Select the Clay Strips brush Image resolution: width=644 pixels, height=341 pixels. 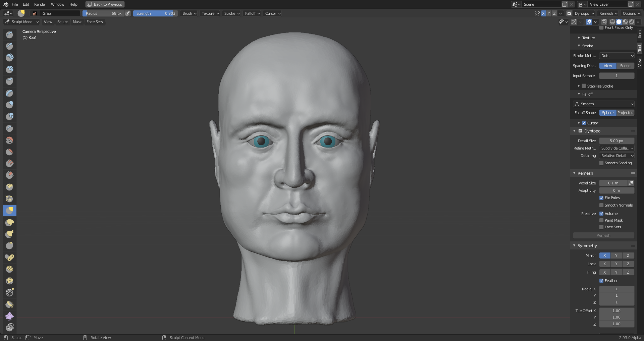pyautogui.click(x=9, y=69)
